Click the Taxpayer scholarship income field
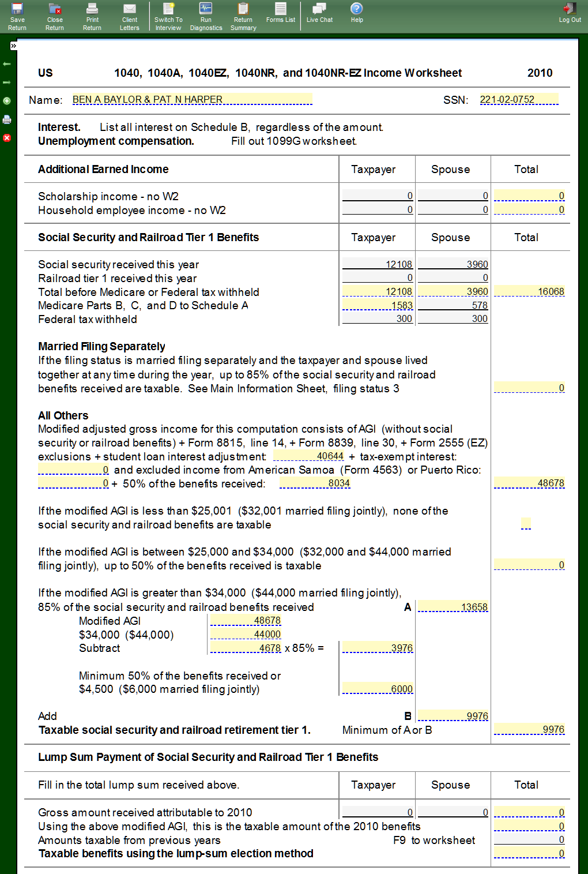The width and height of the screenshot is (588, 874). click(378, 196)
